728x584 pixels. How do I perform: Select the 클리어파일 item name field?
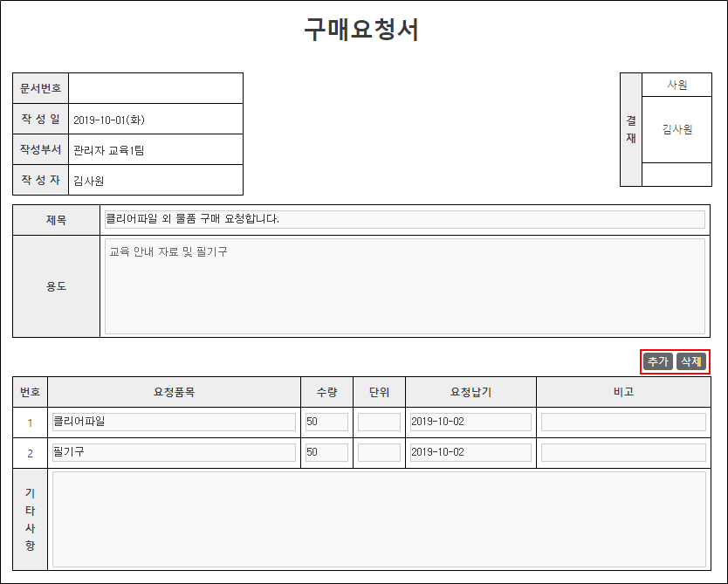174,423
